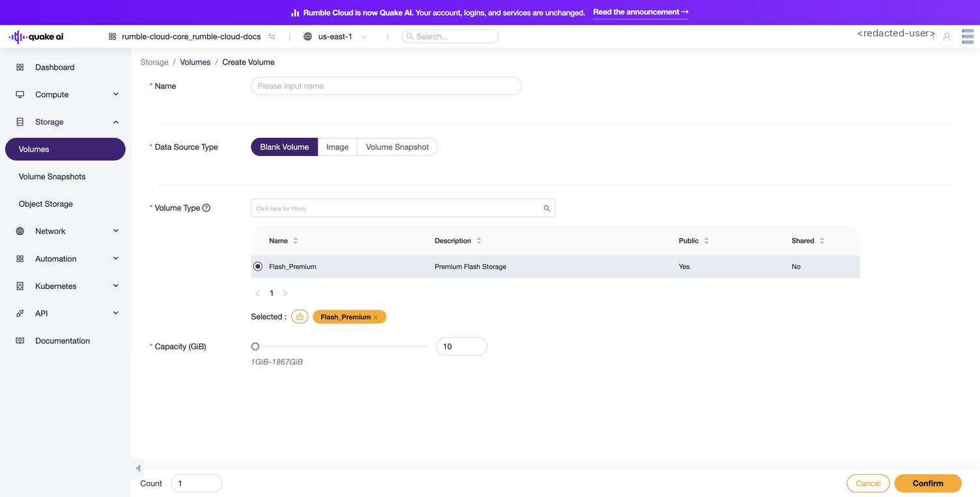Collapse sidebar with the left triangle icon
The image size is (980, 497).
point(138,468)
